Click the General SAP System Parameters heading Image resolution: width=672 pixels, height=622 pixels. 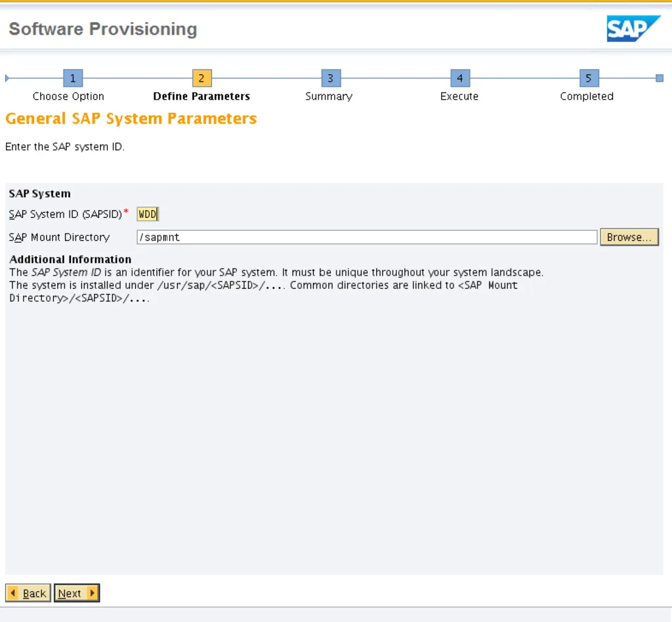(x=131, y=119)
